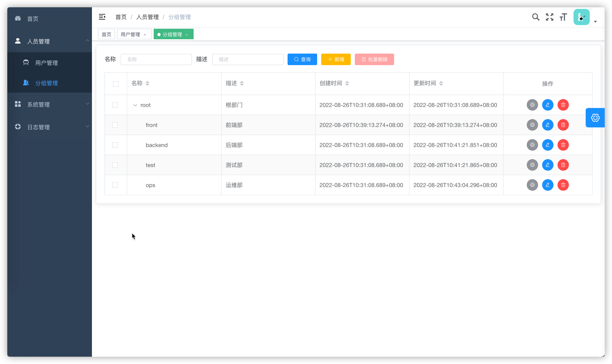Toggle fullscreen with the expand icon

(550, 17)
